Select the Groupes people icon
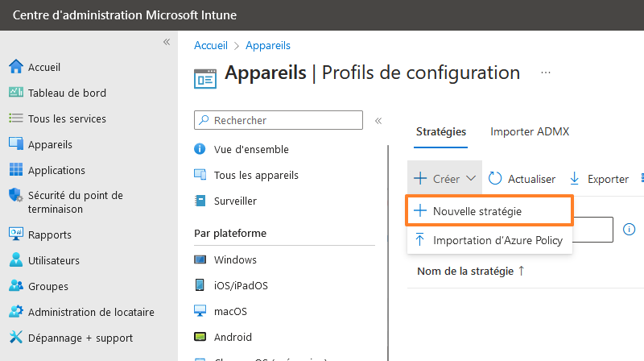This screenshot has height=361, width=644. coord(16,286)
